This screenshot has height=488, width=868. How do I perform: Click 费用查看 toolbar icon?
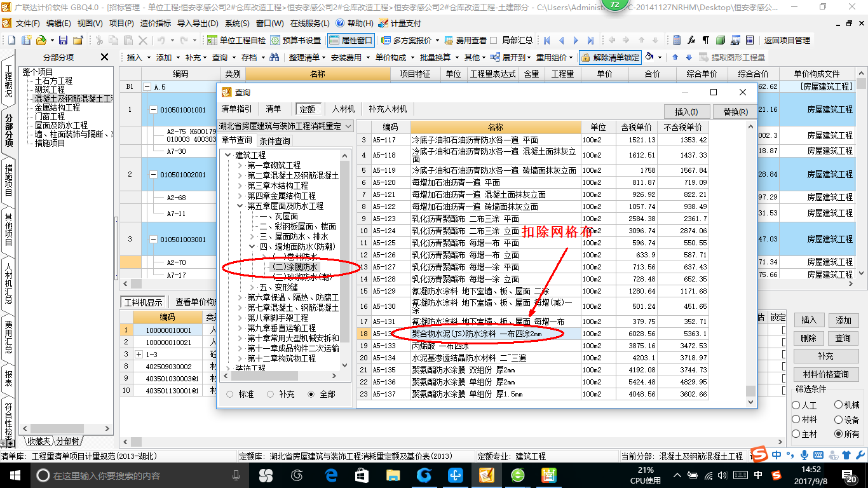pyautogui.click(x=465, y=40)
